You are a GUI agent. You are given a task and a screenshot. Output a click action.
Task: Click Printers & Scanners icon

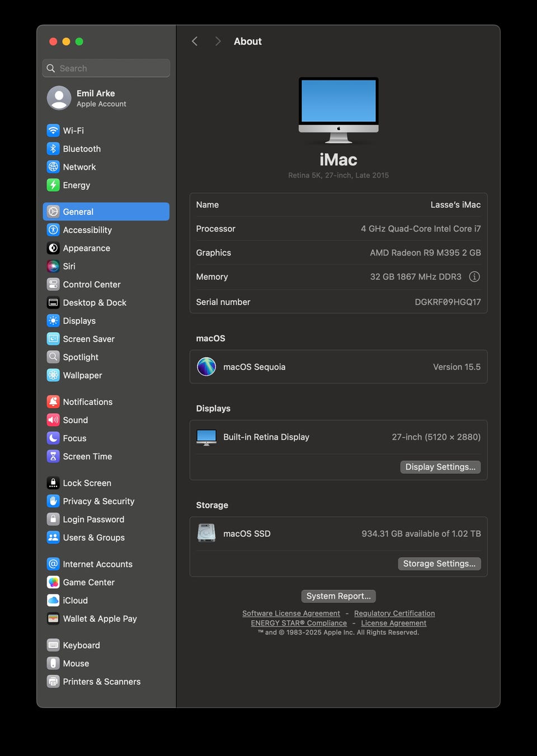pyautogui.click(x=53, y=681)
